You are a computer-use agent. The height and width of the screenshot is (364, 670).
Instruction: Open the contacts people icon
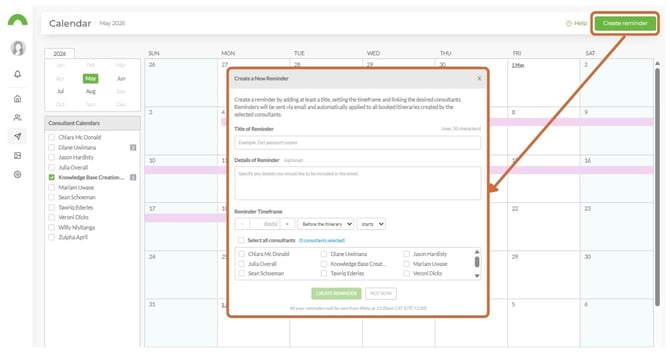tap(18, 117)
